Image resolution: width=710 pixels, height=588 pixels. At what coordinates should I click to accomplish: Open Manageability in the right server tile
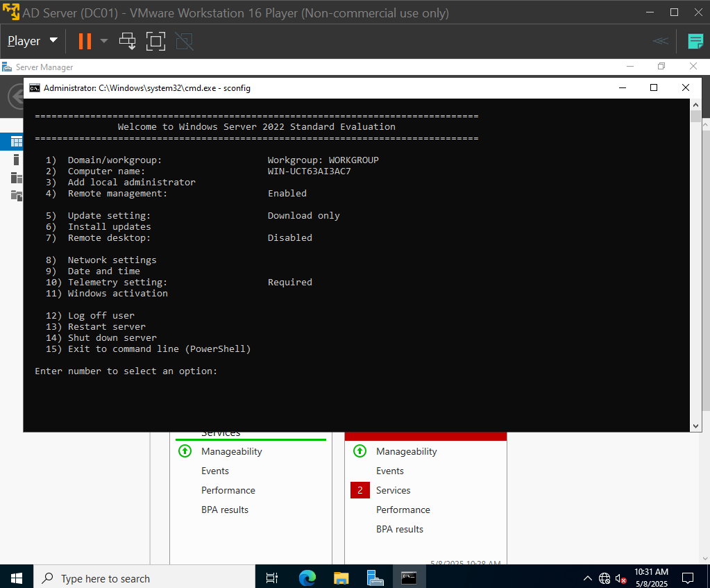pos(406,452)
